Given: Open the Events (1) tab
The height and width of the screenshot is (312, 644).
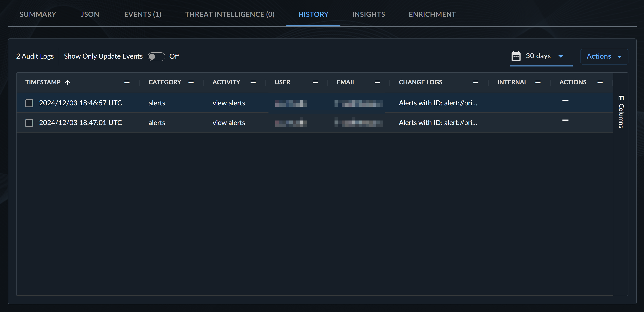Looking at the screenshot, I should (143, 14).
